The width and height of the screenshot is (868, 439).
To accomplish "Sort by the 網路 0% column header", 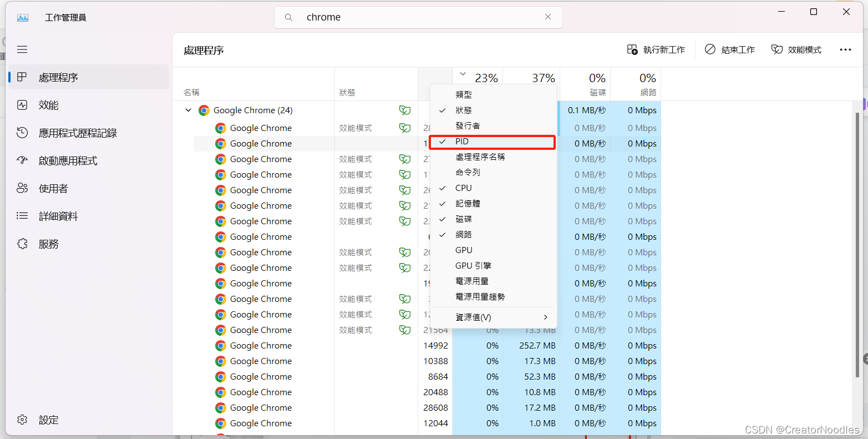I will point(636,84).
